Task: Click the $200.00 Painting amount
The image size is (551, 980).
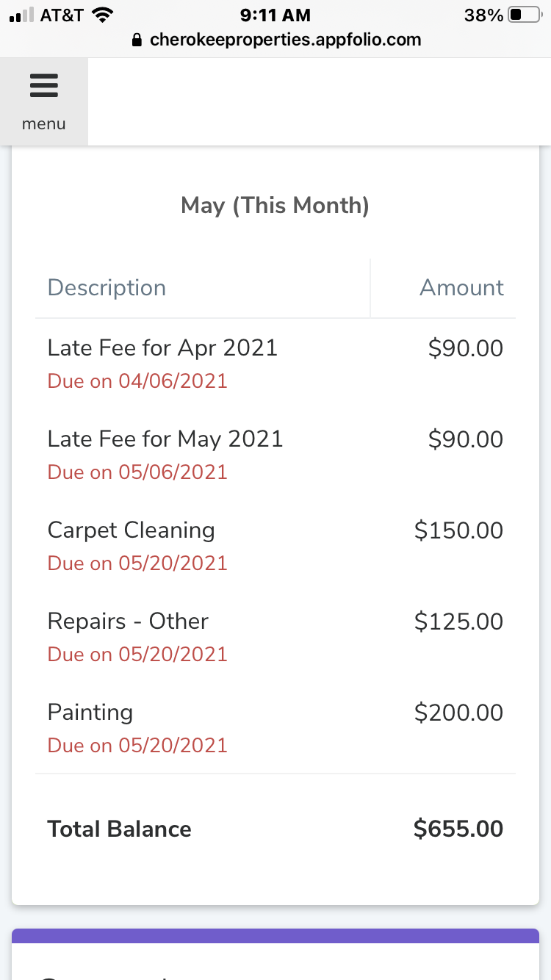Action: click(x=458, y=713)
